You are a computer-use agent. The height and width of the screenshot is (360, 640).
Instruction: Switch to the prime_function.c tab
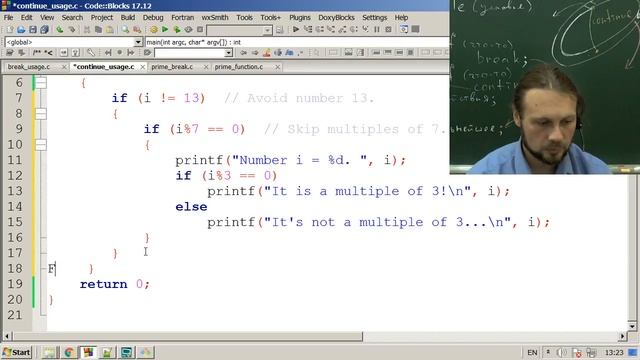click(239, 67)
